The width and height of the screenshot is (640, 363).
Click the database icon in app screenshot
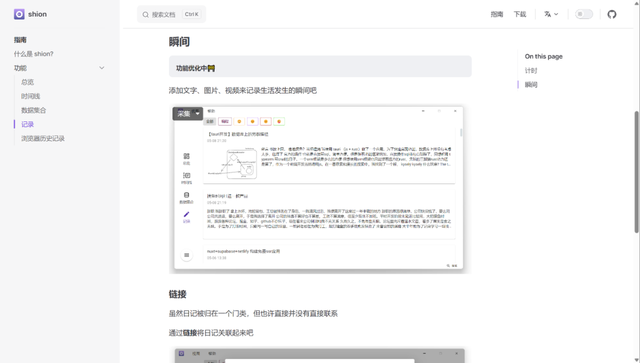(x=187, y=195)
